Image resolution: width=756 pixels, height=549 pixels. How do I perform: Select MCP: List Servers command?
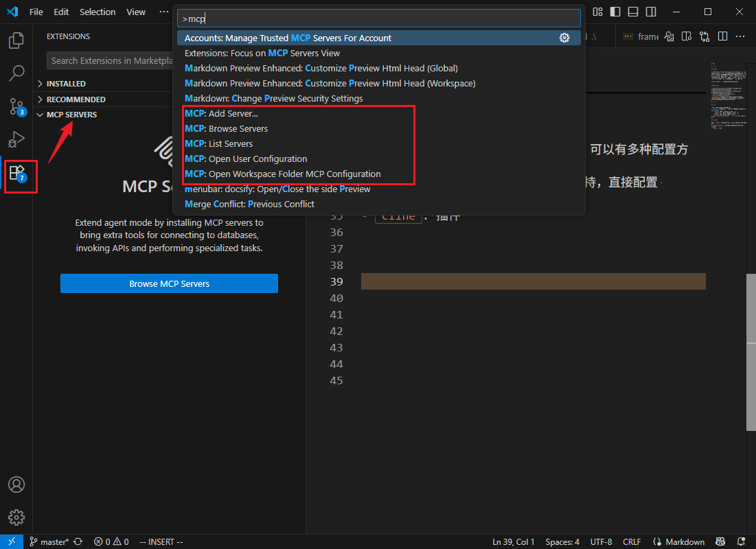click(x=378, y=143)
